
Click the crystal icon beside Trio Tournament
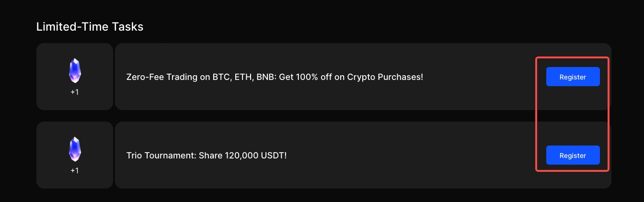click(x=75, y=149)
